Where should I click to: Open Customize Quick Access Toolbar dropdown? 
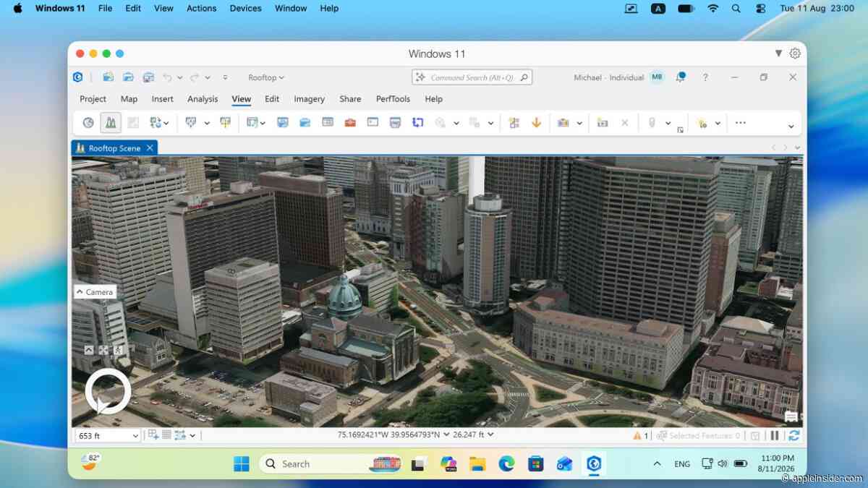(225, 77)
